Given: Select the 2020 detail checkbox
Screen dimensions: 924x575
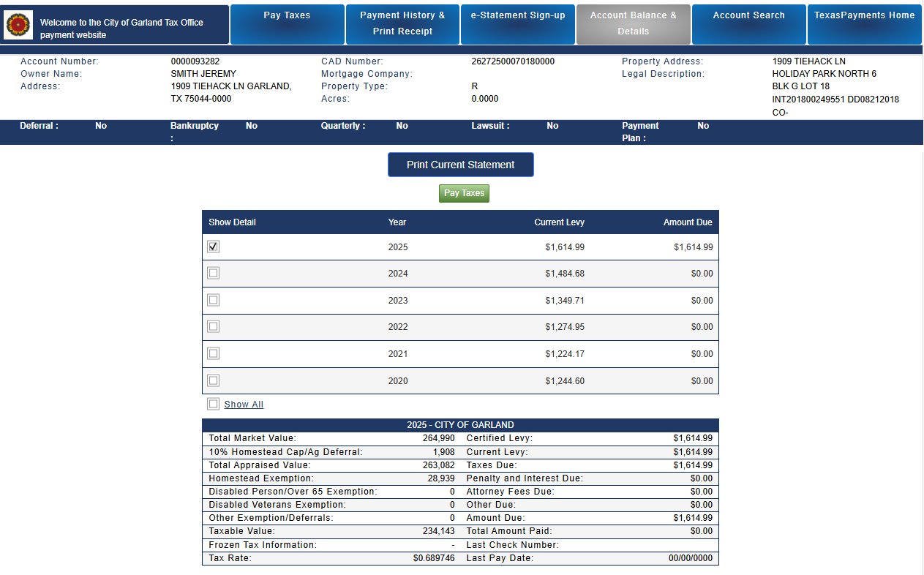Looking at the screenshot, I should pyautogui.click(x=213, y=380).
